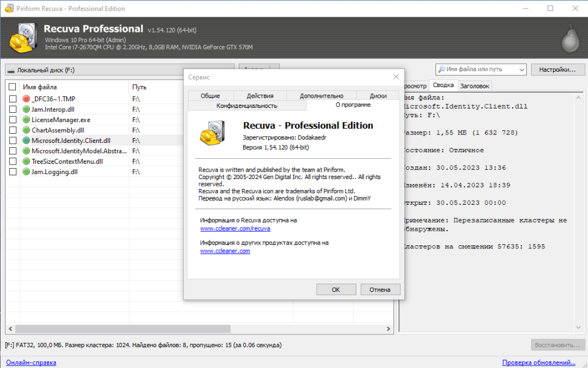
Task: Switch to the Общие tab
Action: click(x=210, y=96)
